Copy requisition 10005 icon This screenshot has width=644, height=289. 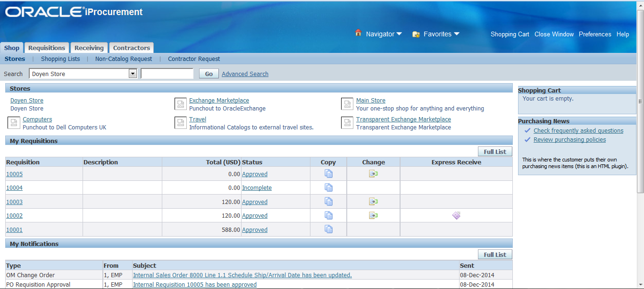pos(328,174)
